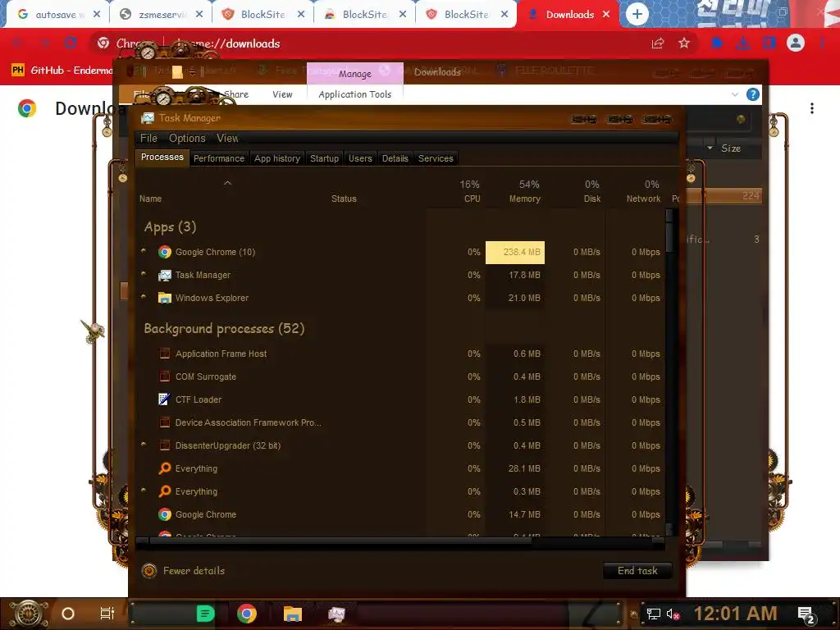The image size is (840, 630).
Task: Click the Task Manager process row icon
Action: [x=164, y=276]
